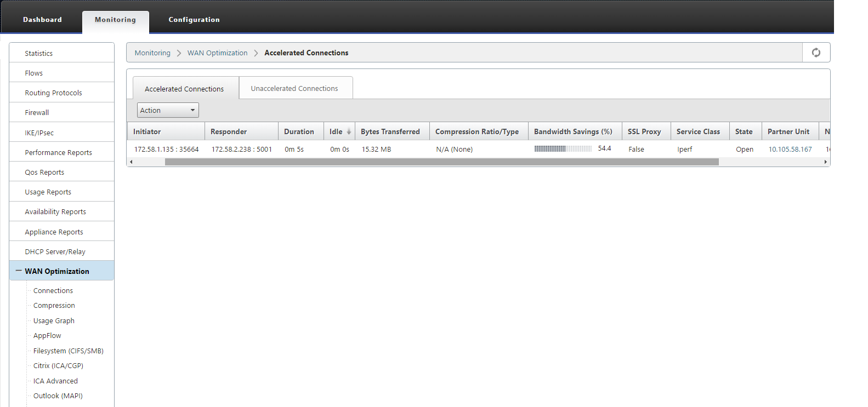Sort by State column header
The width and height of the screenshot is (868, 407).
point(746,131)
